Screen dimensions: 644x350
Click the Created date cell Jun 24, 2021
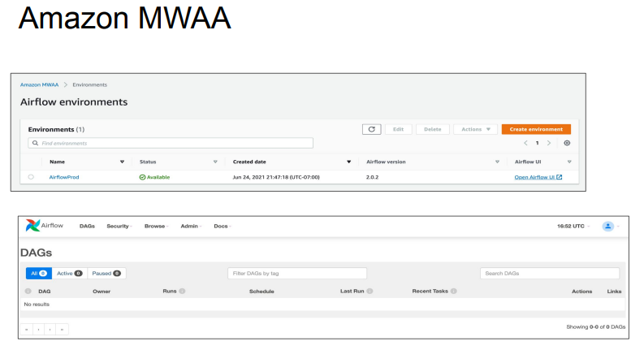[276, 177]
